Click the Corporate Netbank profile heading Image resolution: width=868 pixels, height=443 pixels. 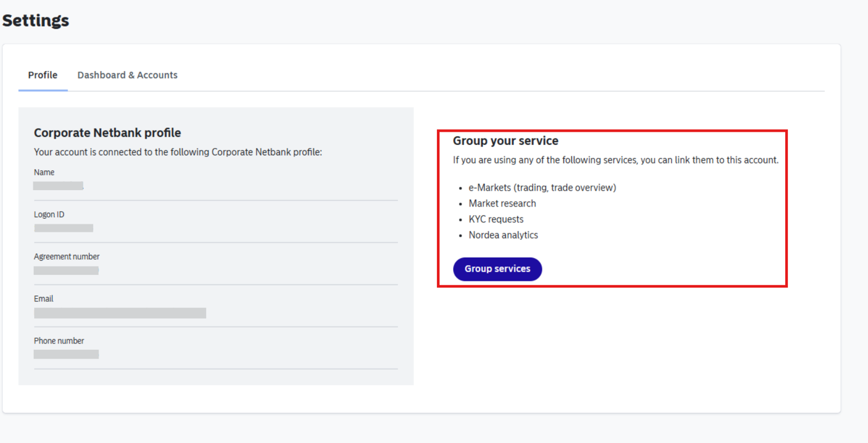point(107,133)
